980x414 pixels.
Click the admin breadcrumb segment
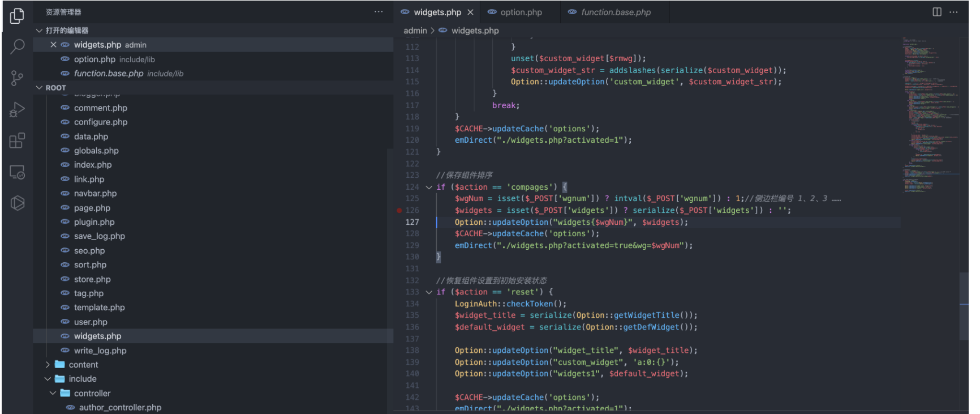coord(415,31)
